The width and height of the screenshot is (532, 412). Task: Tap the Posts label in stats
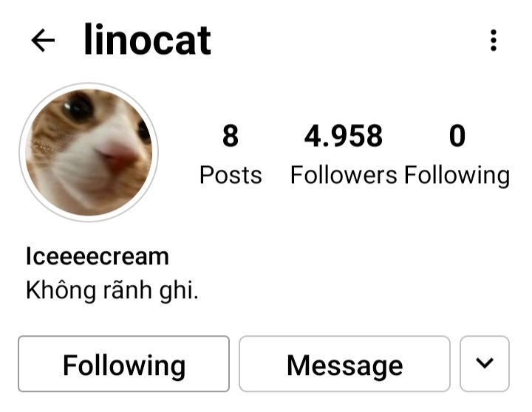click(231, 175)
